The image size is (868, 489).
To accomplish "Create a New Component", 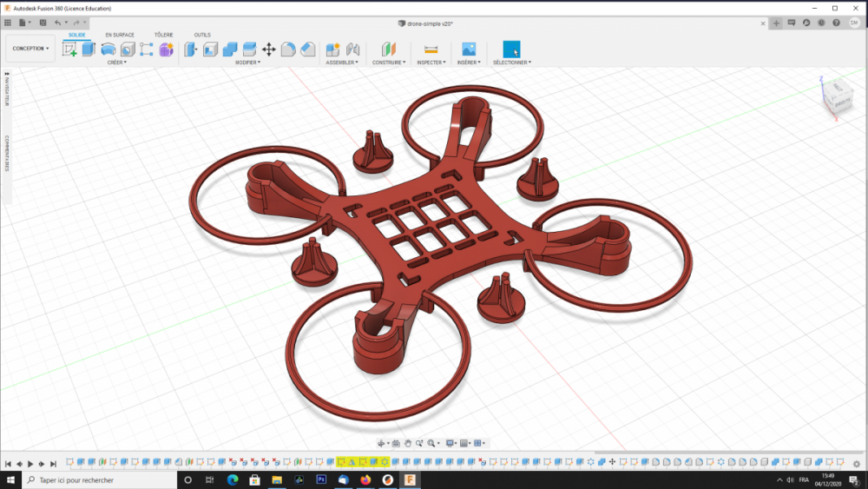I will click(332, 50).
